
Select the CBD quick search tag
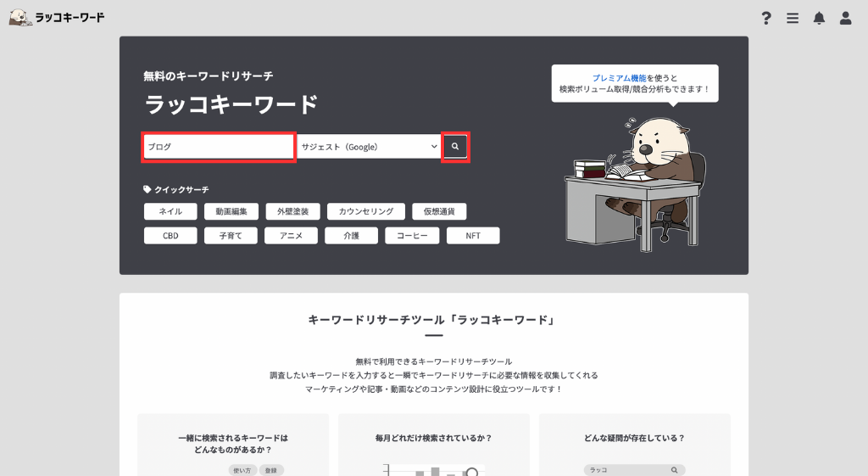coord(170,236)
